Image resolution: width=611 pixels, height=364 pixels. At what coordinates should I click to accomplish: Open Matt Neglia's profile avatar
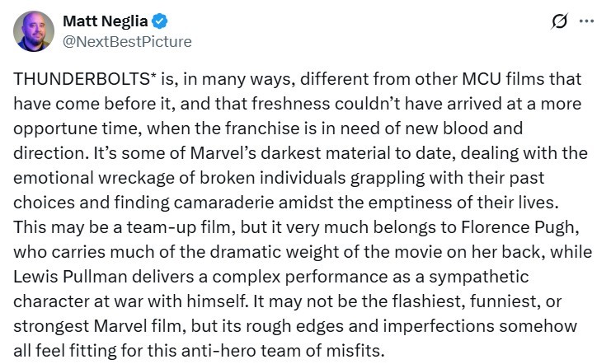coord(34,31)
